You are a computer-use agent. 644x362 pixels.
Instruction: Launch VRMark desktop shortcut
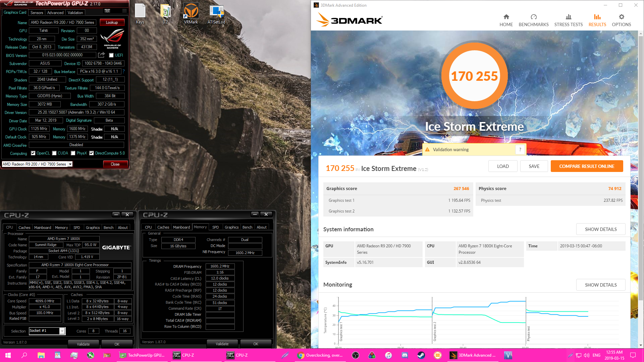(191, 14)
